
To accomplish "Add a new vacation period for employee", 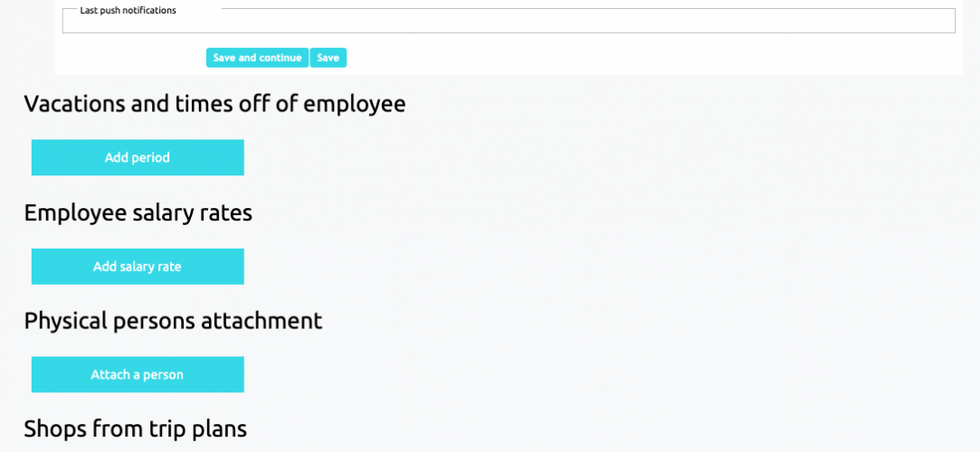I will point(138,157).
